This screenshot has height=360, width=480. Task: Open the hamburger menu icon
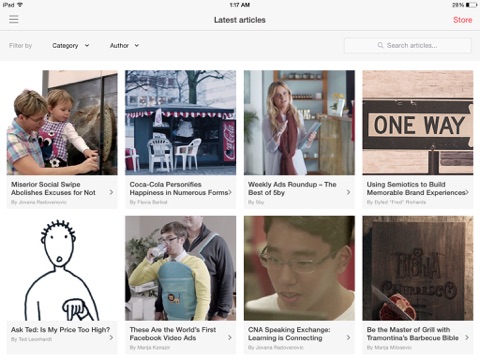14,19
